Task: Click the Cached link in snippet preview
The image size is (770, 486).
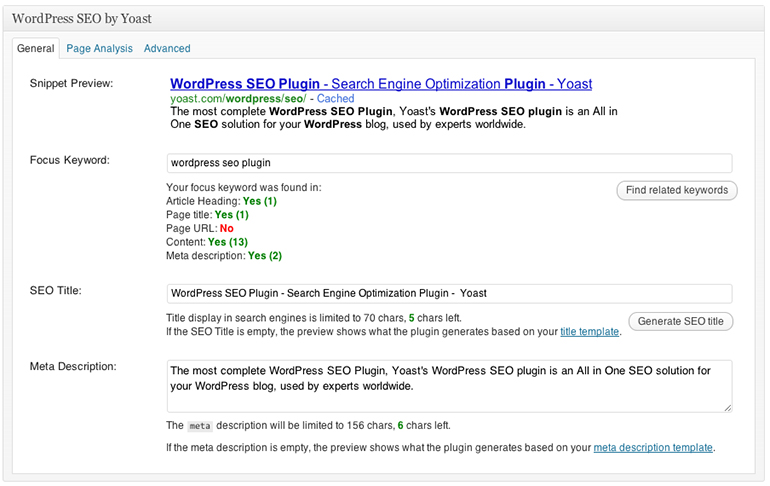Action: tap(335, 99)
